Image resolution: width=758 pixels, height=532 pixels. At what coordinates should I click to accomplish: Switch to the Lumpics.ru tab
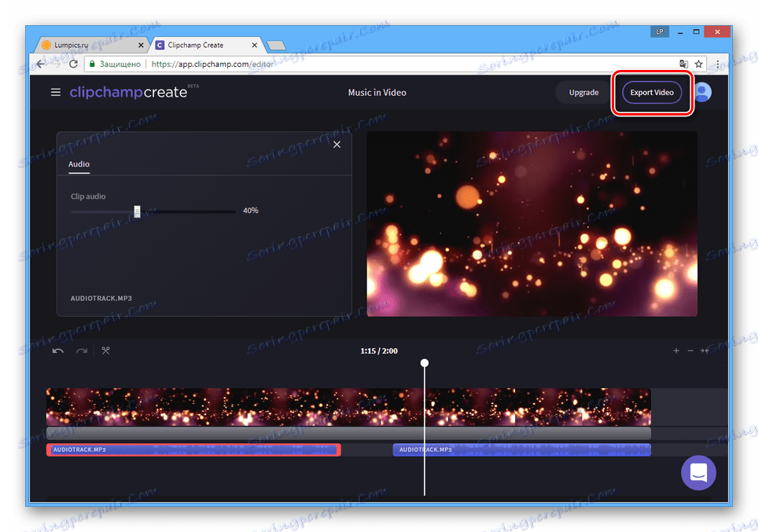(92, 45)
